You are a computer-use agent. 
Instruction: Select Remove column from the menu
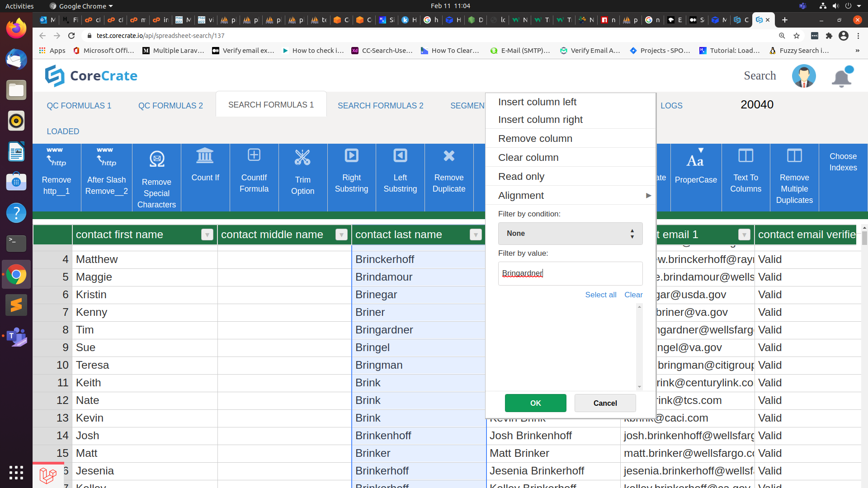tap(570, 138)
